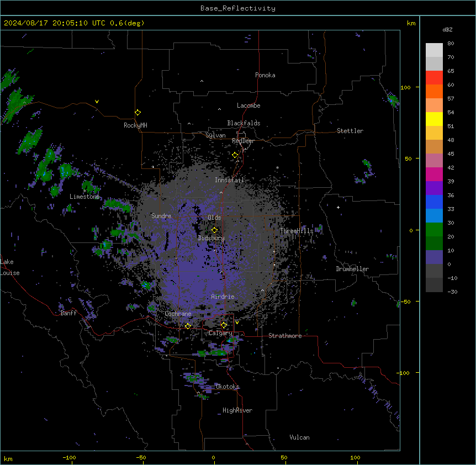Click the Sundre town label

coord(161,216)
